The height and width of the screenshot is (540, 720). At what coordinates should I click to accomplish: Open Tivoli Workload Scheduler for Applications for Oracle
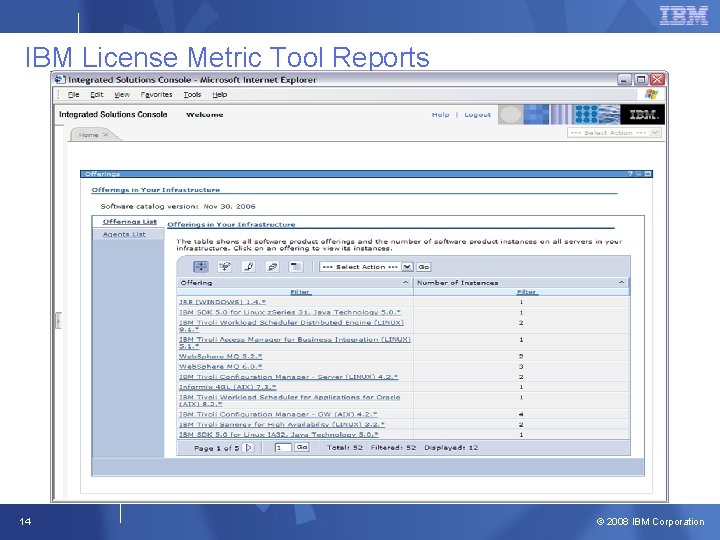tap(289, 400)
